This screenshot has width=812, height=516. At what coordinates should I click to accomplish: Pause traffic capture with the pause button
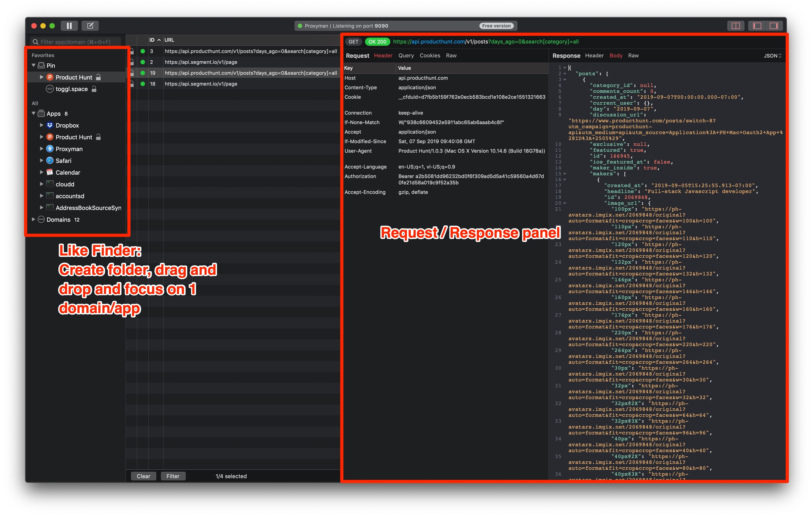[x=69, y=26]
